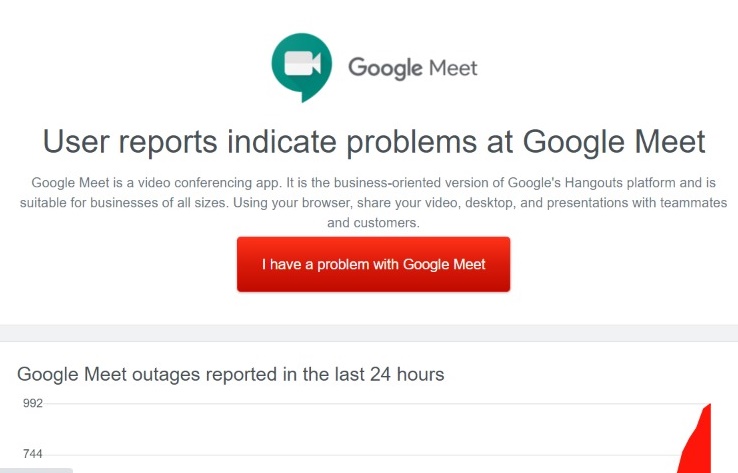The image size is (738, 473).
Task: Click the gridline at the 744 level
Action: click(362, 455)
